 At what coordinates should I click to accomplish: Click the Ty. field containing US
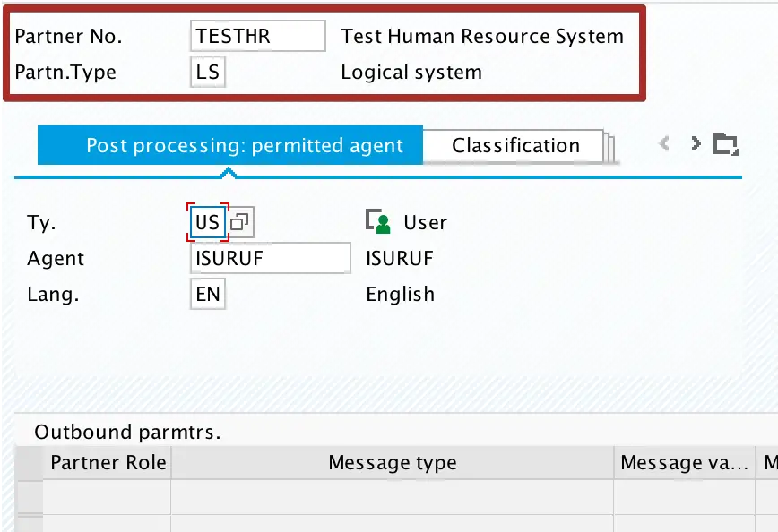click(208, 222)
